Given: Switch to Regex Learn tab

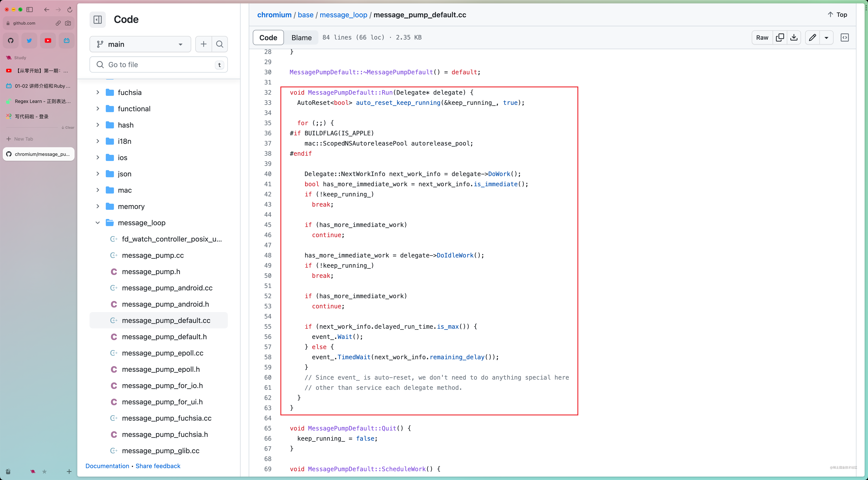Looking at the screenshot, I should tap(39, 101).
